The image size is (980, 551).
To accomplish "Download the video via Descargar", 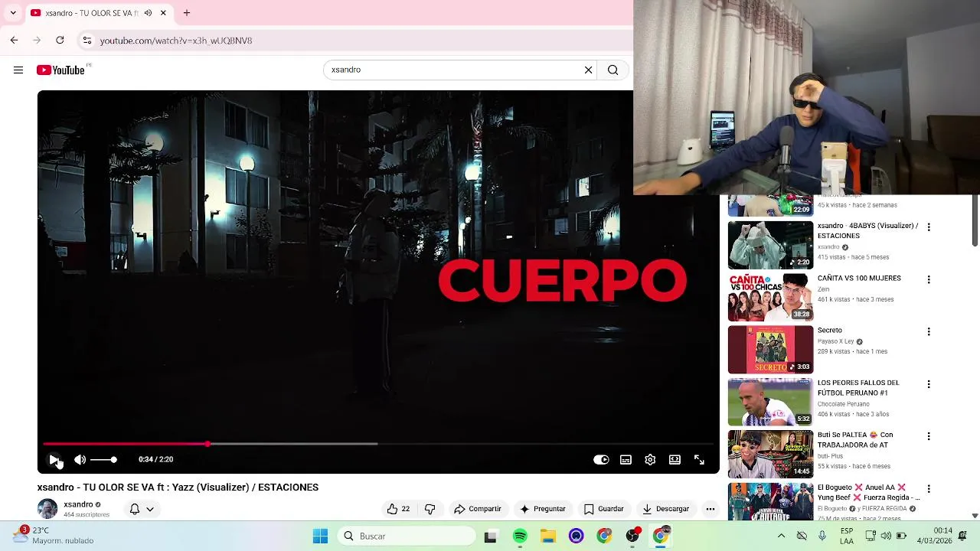I will [665, 509].
